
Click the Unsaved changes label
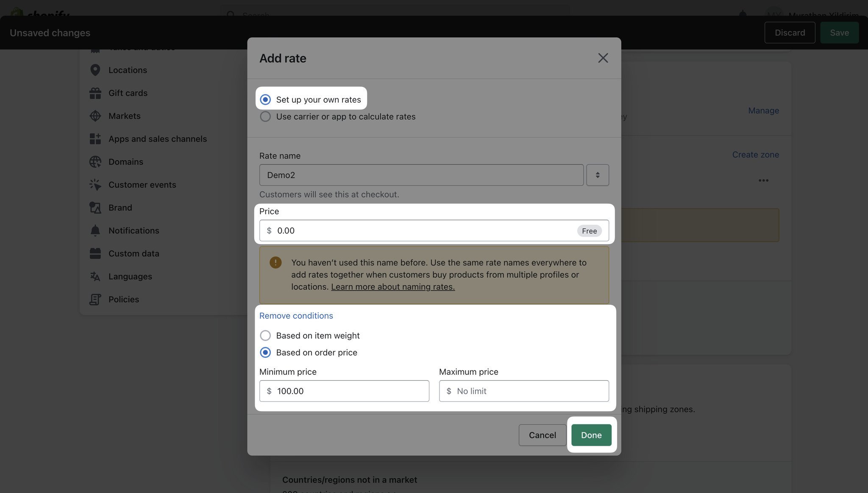pyautogui.click(x=50, y=33)
